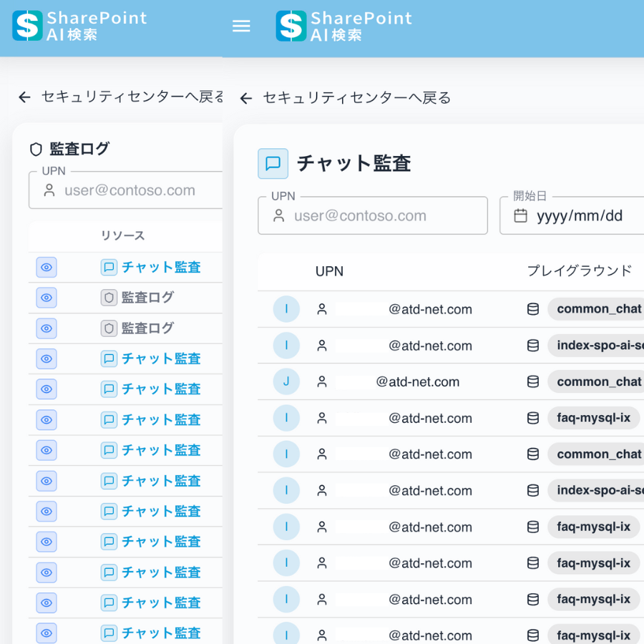Click the calendar icon in 開始日 field

[x=521, y=215]
